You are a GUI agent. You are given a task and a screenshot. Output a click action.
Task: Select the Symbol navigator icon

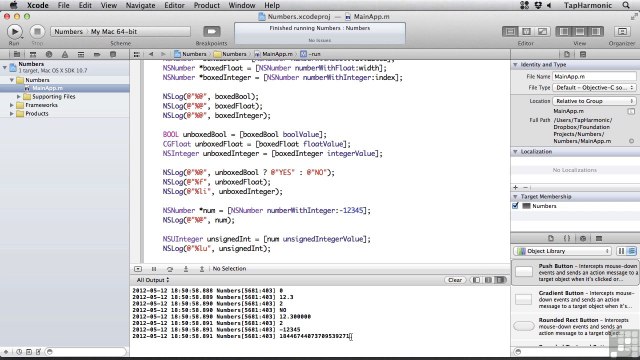[33, 54]
